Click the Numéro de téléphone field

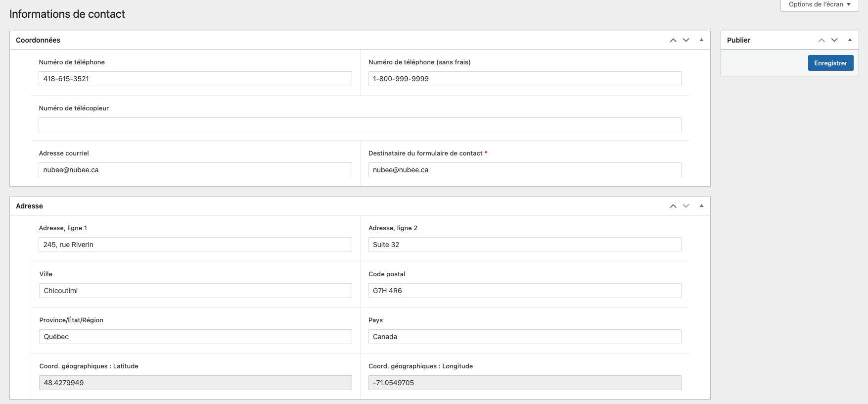[195, 79]
